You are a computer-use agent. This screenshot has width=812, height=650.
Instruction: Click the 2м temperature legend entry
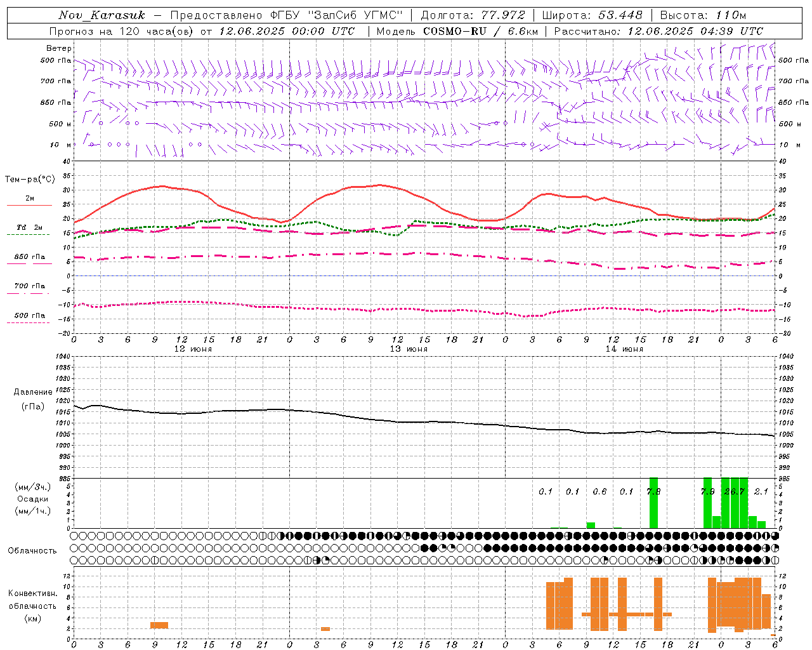click(30, 199)
